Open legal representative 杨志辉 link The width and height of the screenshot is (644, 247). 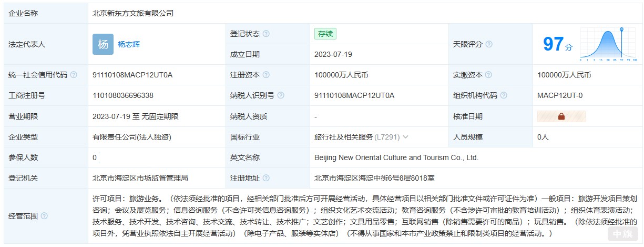(x=129, y=44)
